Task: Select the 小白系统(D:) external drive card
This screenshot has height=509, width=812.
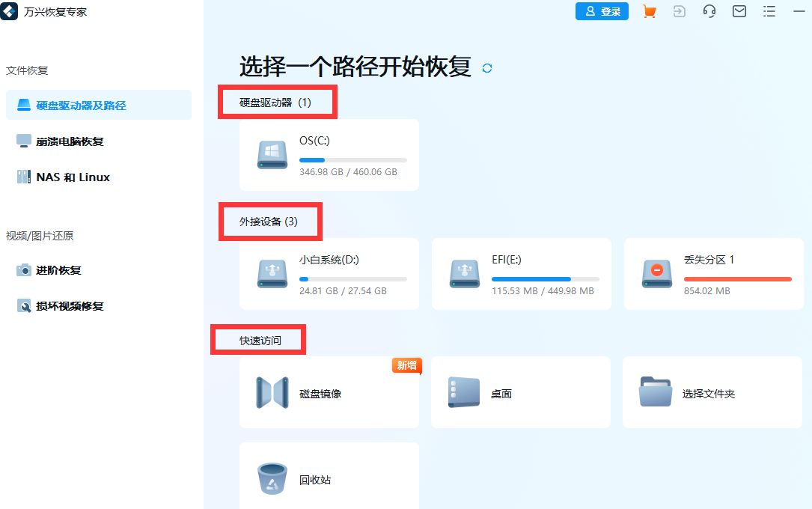Action: (329, 274)
